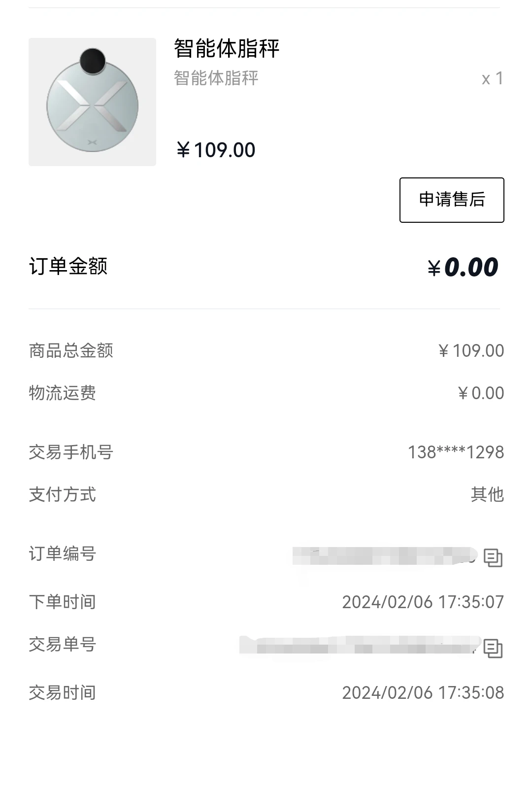Image resolution: width=532 pixels, height=791 pixels.
Task: Tap the order time 2024/02/06 17:35:07
Action: [x=423, y=602]
